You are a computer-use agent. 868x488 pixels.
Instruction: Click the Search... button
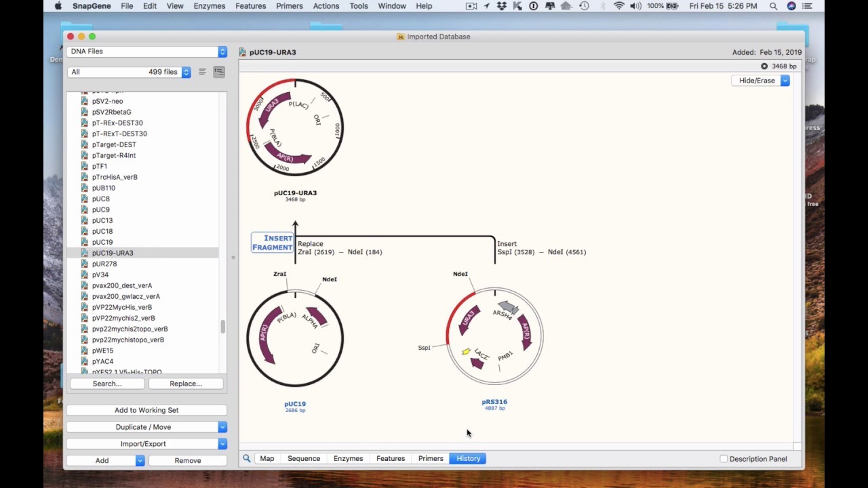tap(107, 384)
